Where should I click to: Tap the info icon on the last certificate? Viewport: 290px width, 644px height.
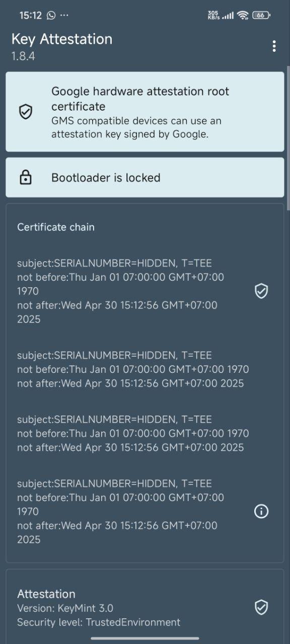tap(261, 511)
